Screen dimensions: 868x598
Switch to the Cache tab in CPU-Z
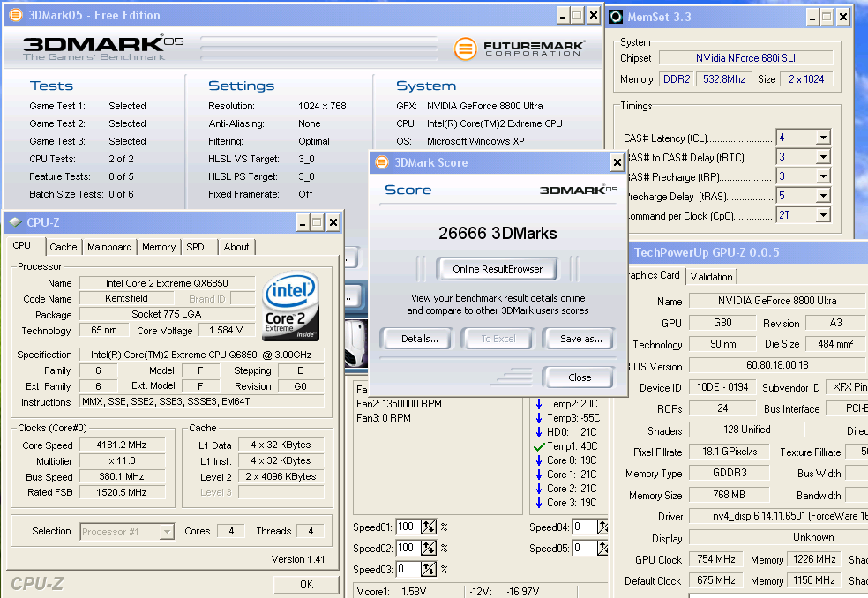pos(64,247)
